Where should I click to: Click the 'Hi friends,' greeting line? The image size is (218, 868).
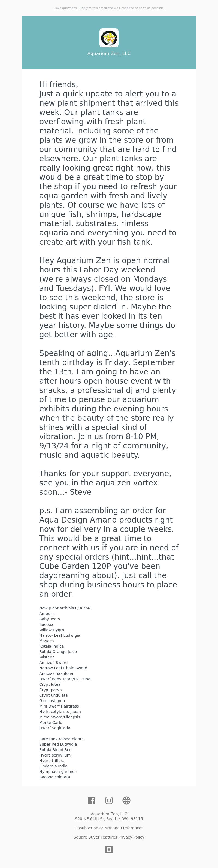click(59, 84)
